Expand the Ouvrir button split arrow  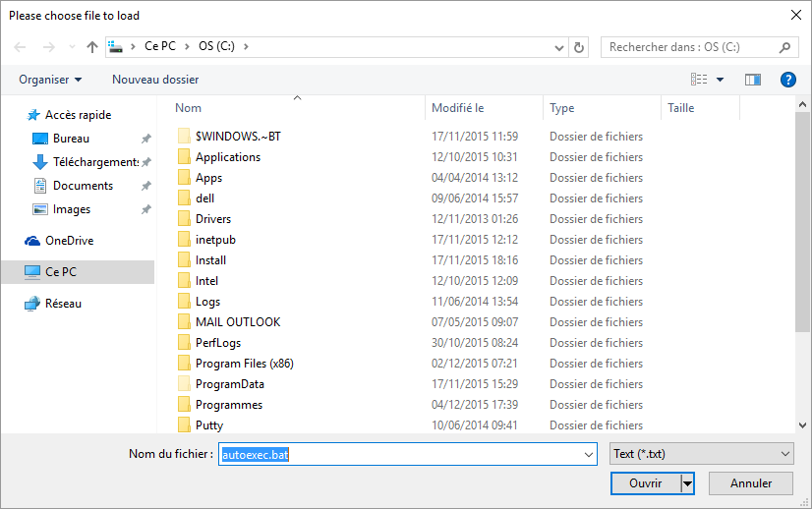688,483
